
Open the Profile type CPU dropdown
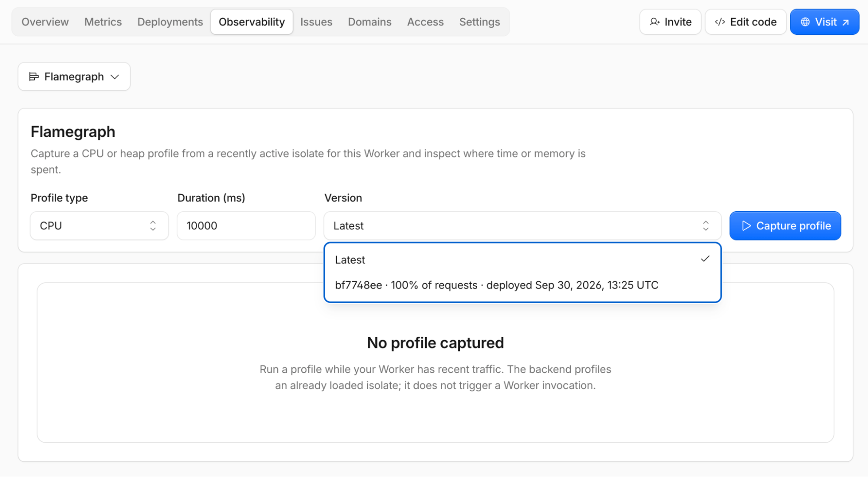coord(99,225)
